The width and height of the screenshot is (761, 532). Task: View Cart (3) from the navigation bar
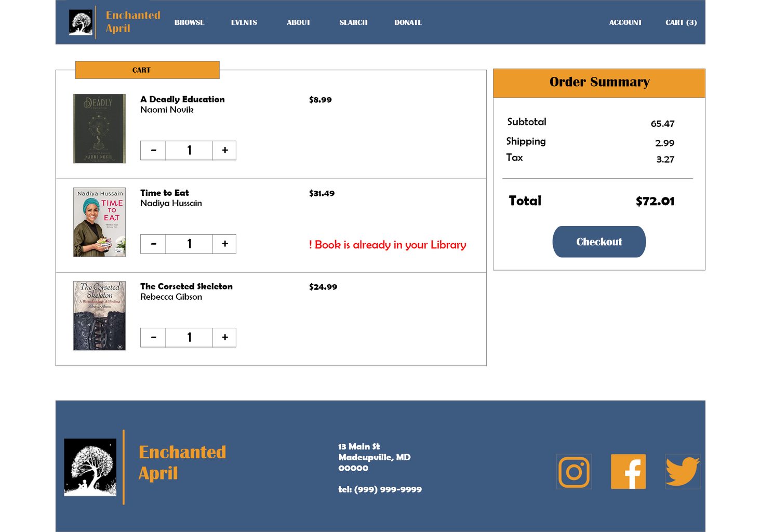point(680,22)
